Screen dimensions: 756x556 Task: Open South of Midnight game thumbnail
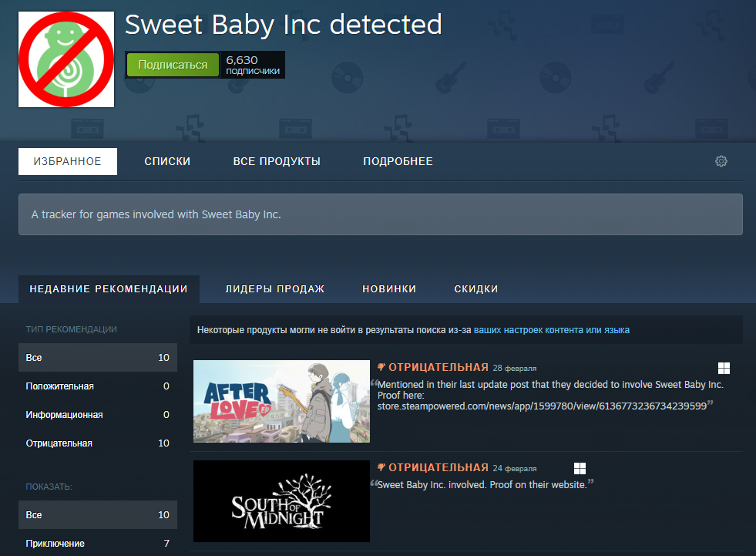tap(281, 501)
